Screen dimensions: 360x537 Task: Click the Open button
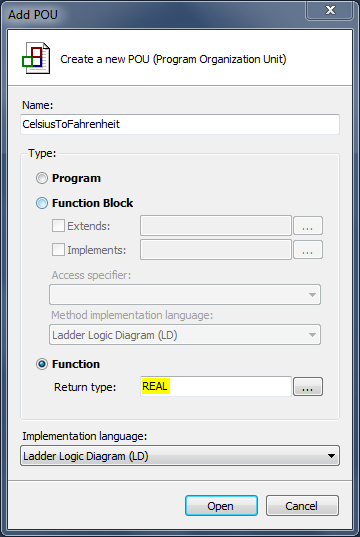221,505
